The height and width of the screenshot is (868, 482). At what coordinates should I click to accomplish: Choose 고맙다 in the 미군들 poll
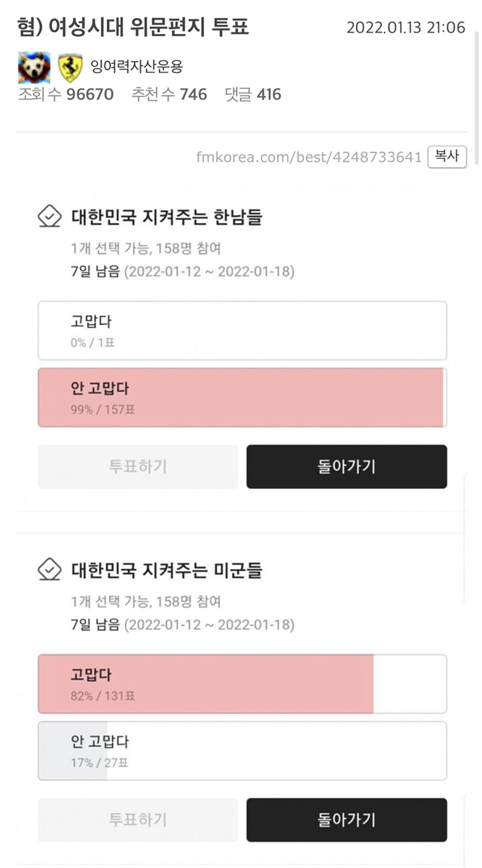[242, 684]
